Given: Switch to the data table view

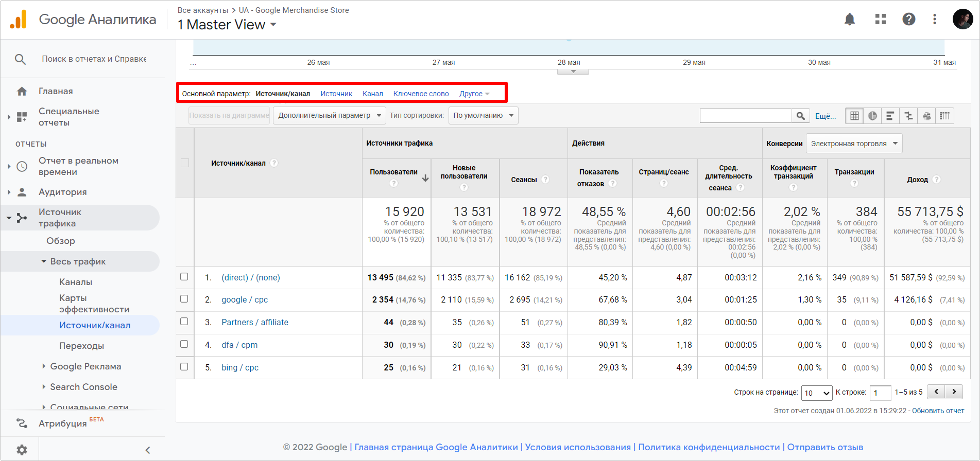Looking at the screenshot, I should [x=854, y=116].
